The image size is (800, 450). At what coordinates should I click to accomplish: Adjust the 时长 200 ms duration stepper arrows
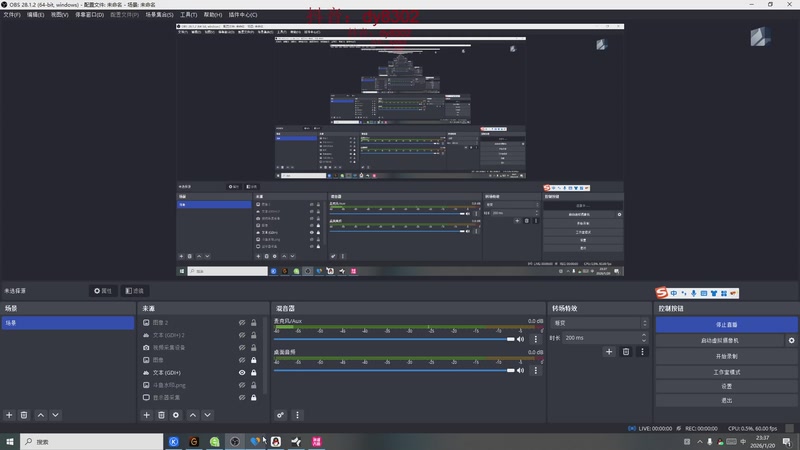pos(644,338)
